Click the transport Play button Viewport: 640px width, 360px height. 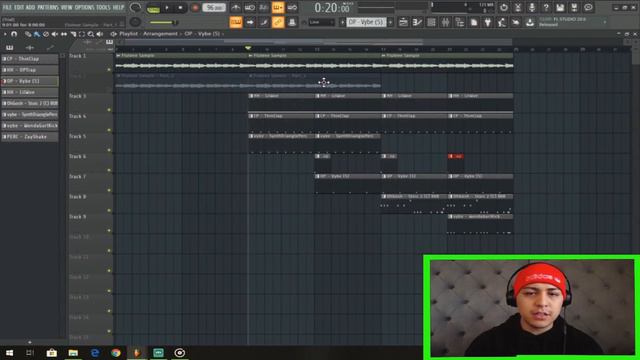[167, 8]
